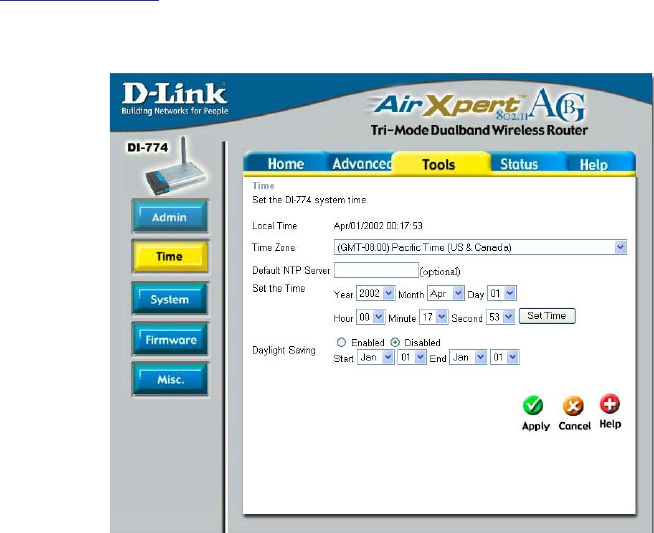The height and width of the screenshot is (533, 654).
Task: Click the orange Cancel X icon
Action: coord(573,406)
